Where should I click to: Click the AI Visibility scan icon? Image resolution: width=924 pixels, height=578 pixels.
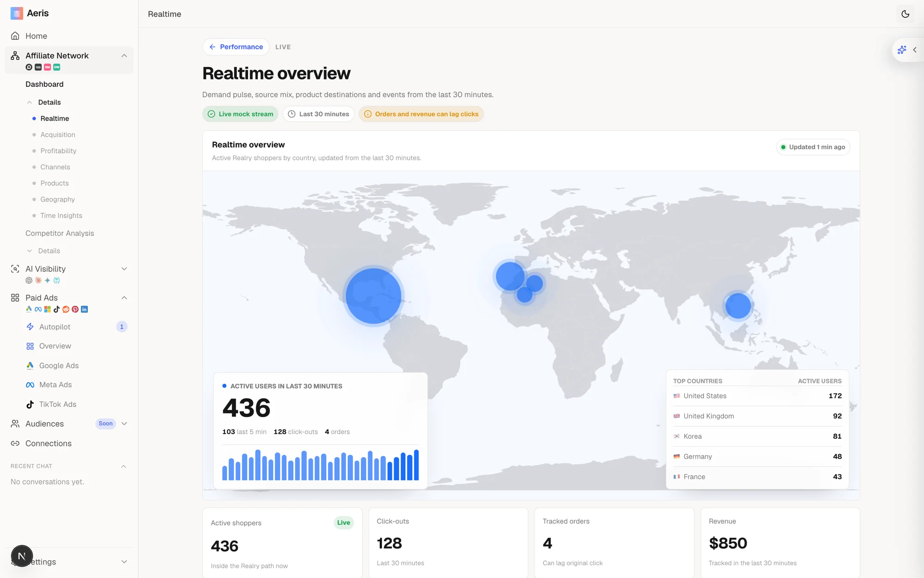point(15,269)
